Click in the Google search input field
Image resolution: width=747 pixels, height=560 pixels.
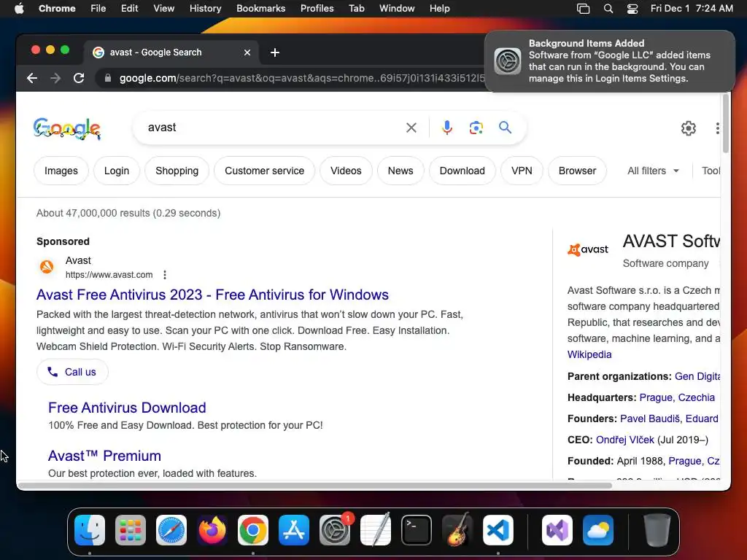tap(271, 128)
